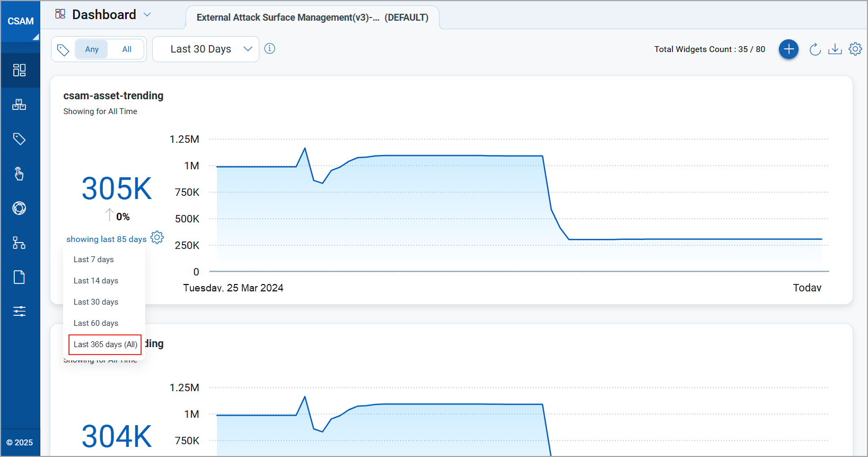Open the touch pointer sidebar icon

tap(20, 174)
